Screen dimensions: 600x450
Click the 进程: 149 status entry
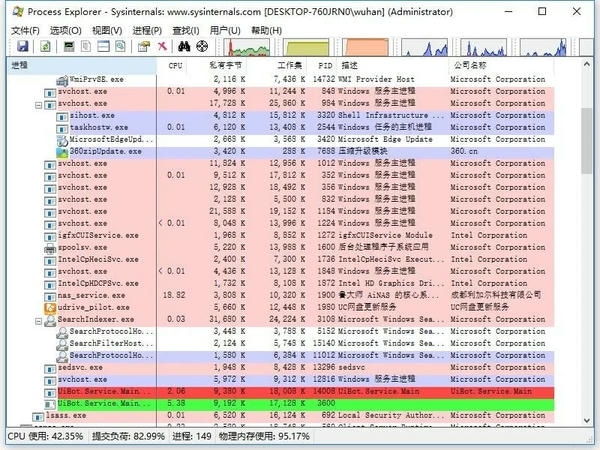pyautogui.click(x=192, y=437)
